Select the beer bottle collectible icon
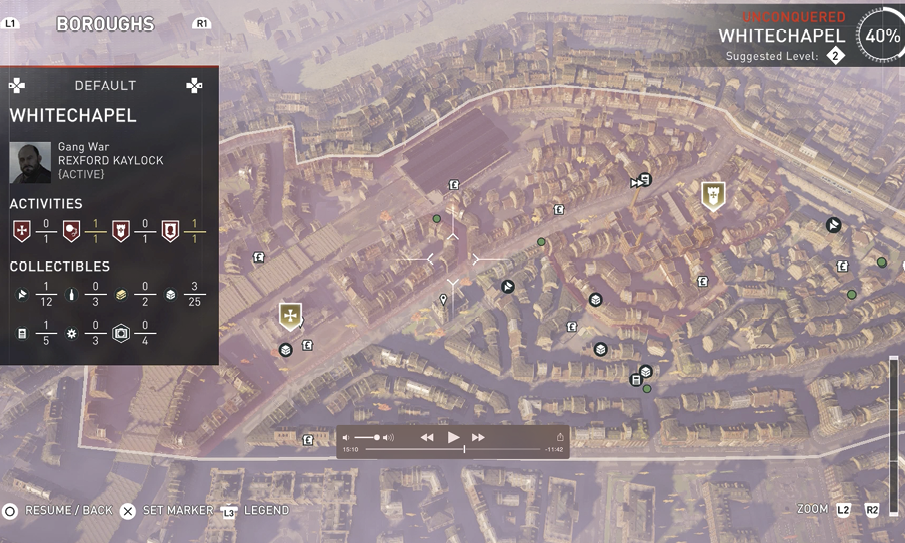 tap(72, 295)
